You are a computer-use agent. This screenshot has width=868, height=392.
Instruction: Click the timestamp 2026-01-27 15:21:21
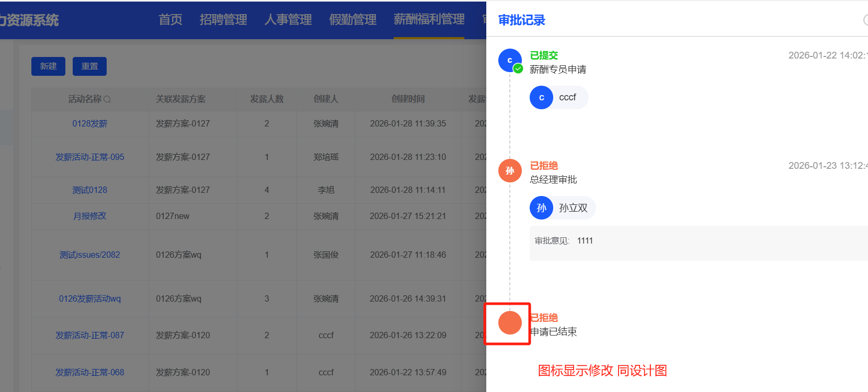(x=408, y=216)
